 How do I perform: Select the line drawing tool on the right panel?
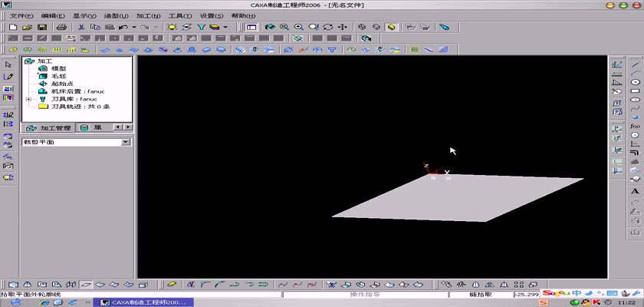635,64
